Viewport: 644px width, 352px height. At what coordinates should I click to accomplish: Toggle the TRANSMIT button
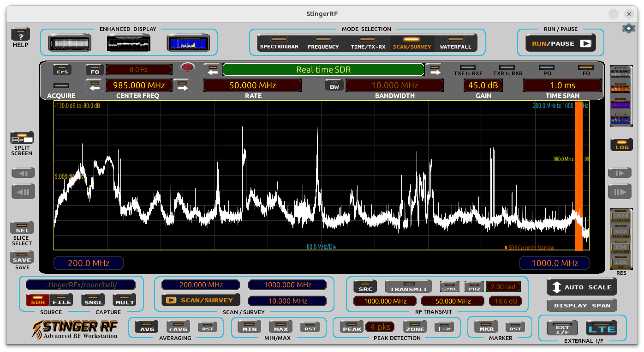[408, 287]
